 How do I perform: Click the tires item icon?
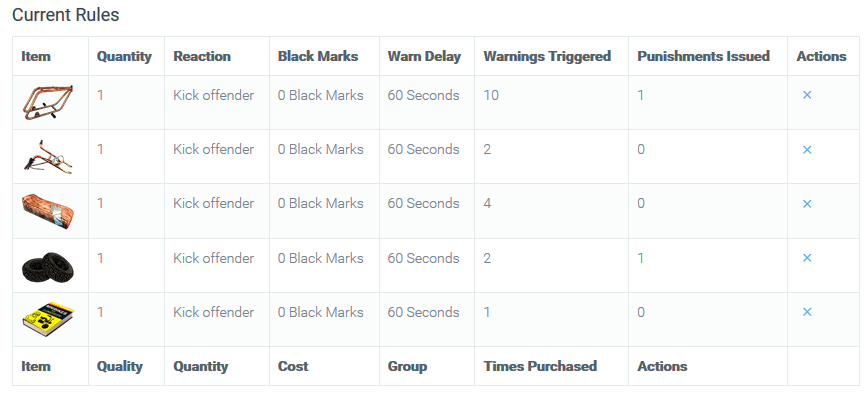coord(48,267)
